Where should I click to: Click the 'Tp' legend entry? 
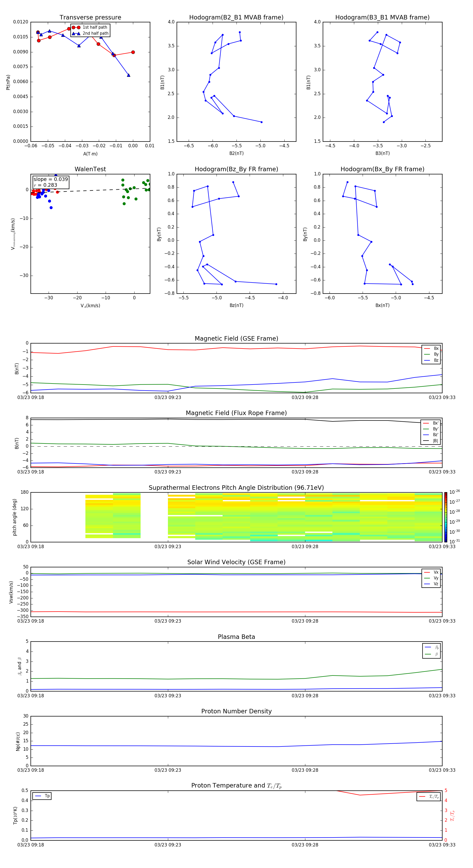pyautogui.click(x=42, y=796)
